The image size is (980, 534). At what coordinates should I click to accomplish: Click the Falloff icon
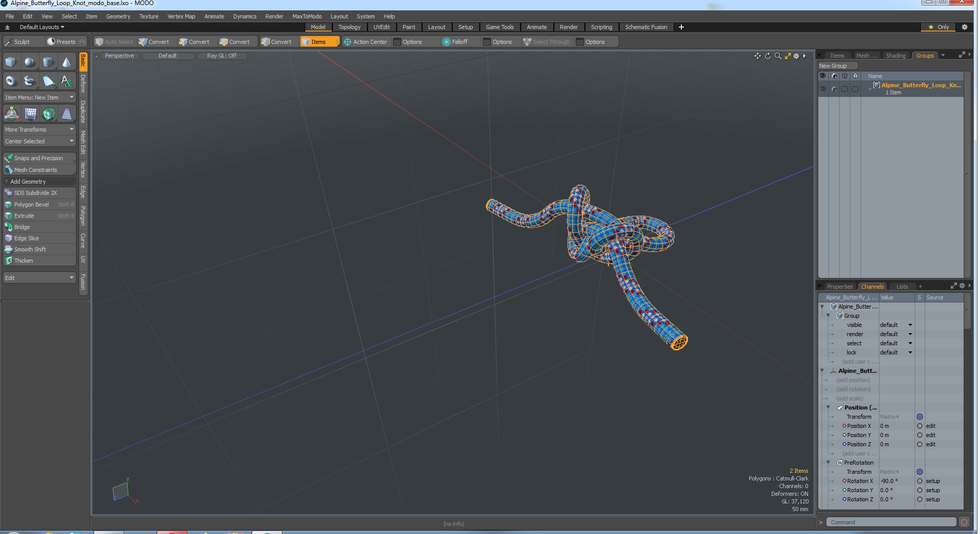coord(447,42)
